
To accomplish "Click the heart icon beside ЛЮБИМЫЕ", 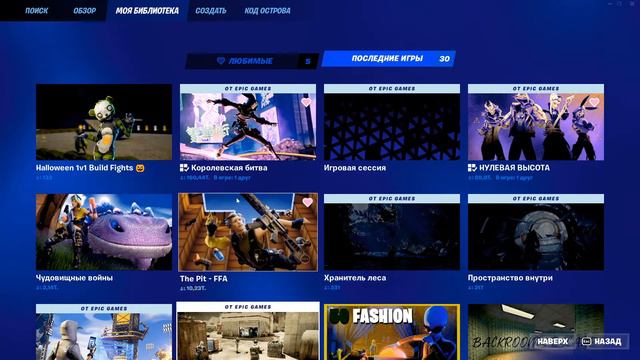I will coord(221,61).
